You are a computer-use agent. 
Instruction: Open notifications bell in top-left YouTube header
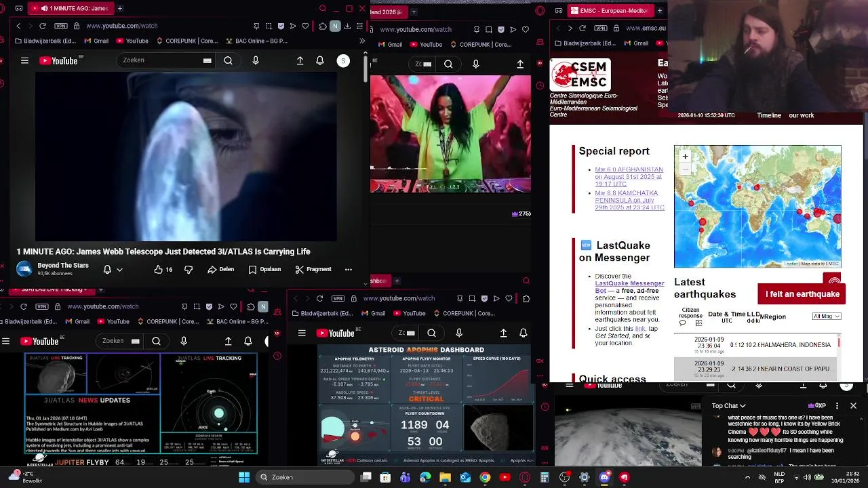coord(320,60)
